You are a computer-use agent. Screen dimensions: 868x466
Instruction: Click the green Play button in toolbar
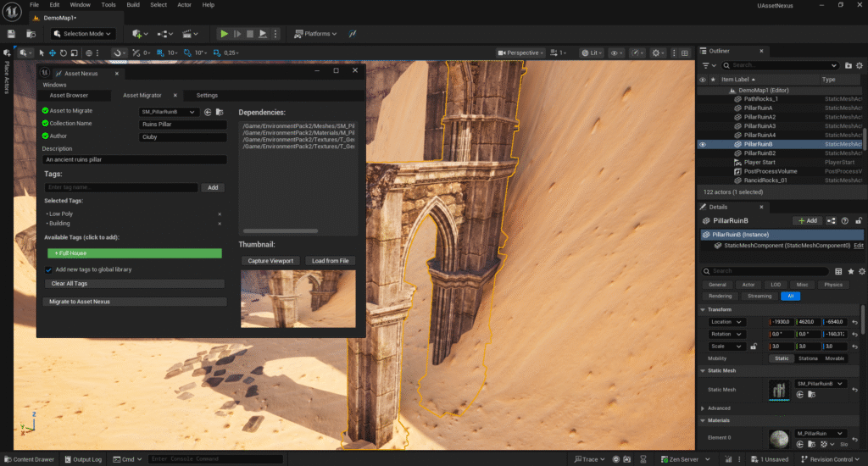pyautogui.click(x=224, y=34)
